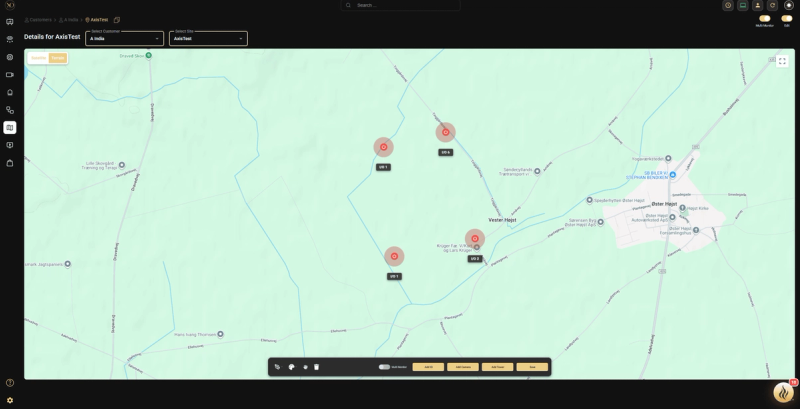Select the hand pan tool
This screenshot has height=409, width=800.
pos(305,367)
